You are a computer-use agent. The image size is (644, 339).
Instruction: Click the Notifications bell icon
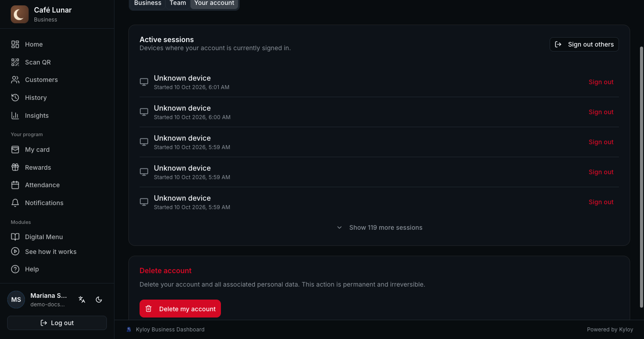(15, 203)
